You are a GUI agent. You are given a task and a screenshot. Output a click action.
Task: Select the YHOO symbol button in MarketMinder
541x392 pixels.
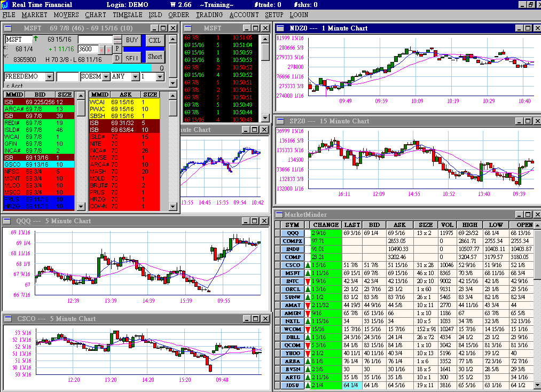pyautogui.click(x=293, y=354)
